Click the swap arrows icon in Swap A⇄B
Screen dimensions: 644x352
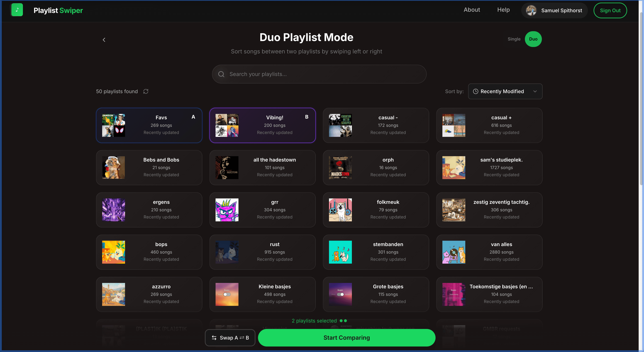point(214,338)
